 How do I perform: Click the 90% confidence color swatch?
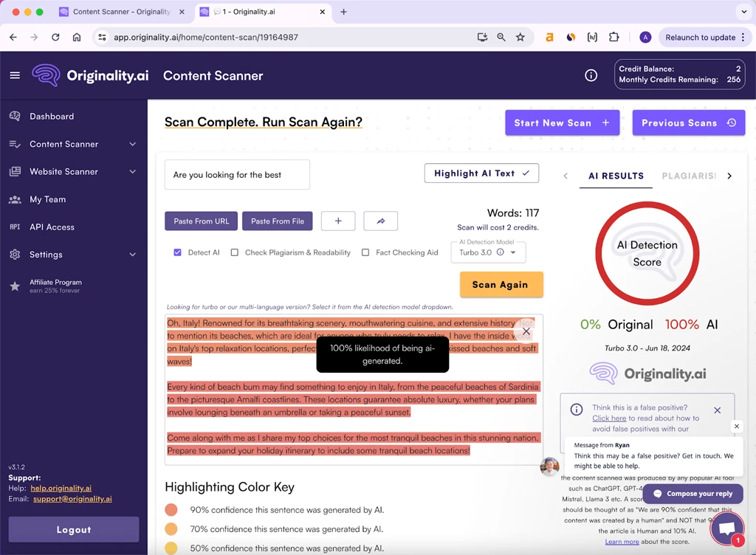[x=171, y=510]
